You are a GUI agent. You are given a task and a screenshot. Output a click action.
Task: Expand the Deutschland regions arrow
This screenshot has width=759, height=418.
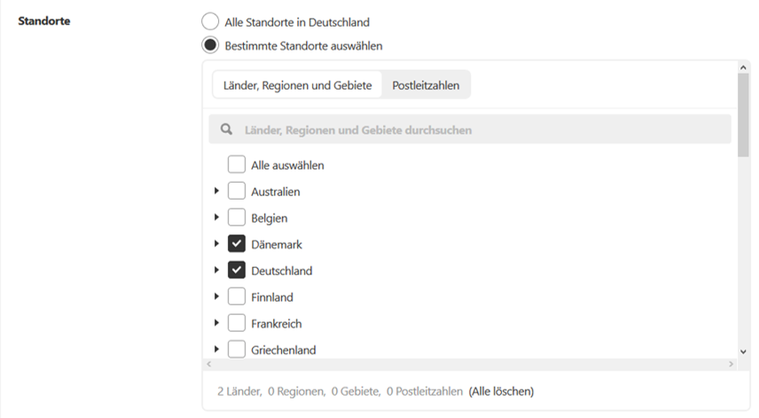[x=216, y=270]
